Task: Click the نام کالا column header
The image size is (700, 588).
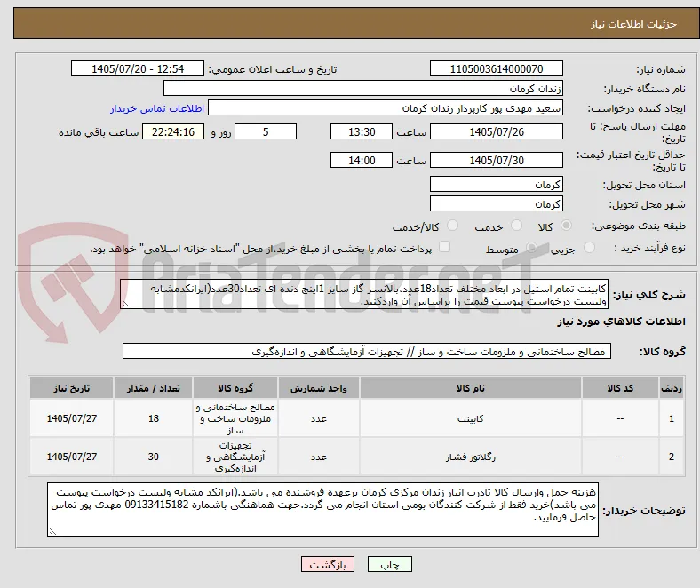Action: point(471,388)
